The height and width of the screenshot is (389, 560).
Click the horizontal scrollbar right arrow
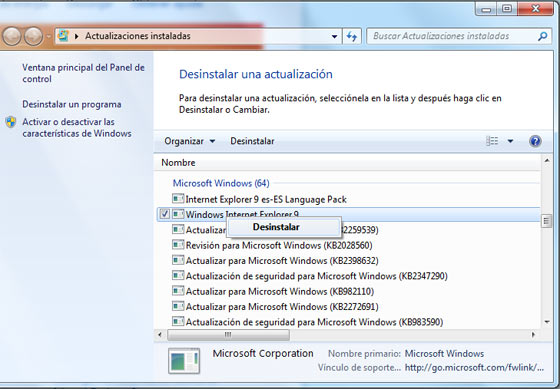point(533,335)
